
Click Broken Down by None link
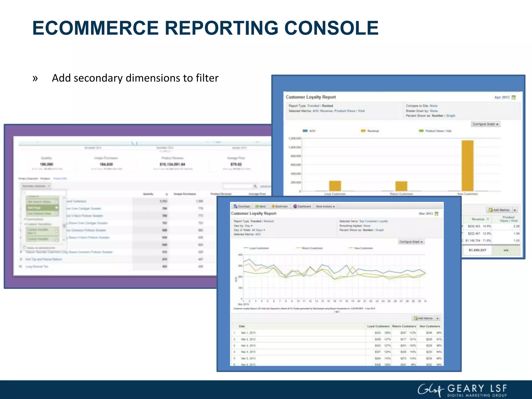pos(434,111)
